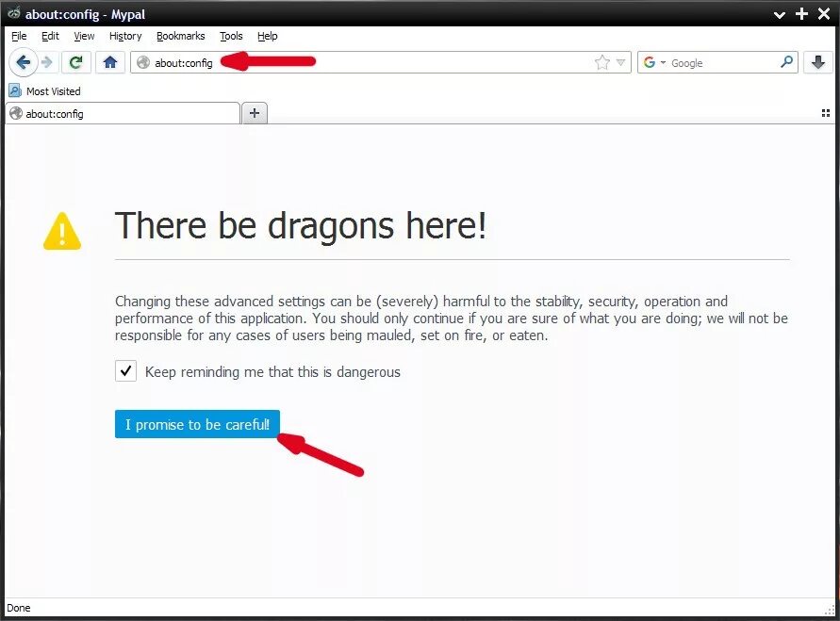Click the Mypal icon in title bar
The image size is (840, 621).
tap(14, 13)
